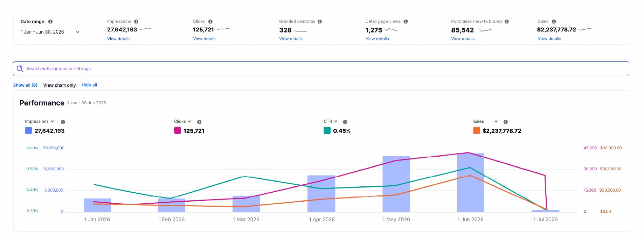Click the Performance heading

(x=42, y=103)
